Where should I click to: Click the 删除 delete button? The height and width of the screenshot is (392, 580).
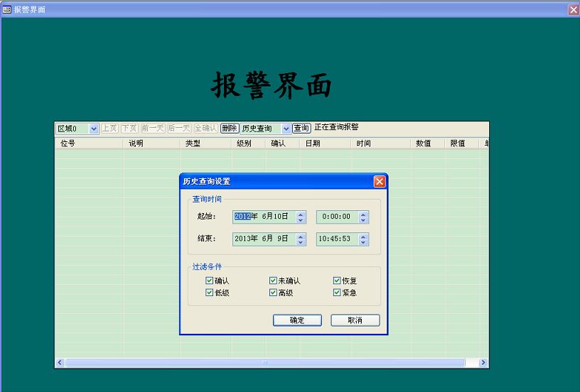point(230,129)
